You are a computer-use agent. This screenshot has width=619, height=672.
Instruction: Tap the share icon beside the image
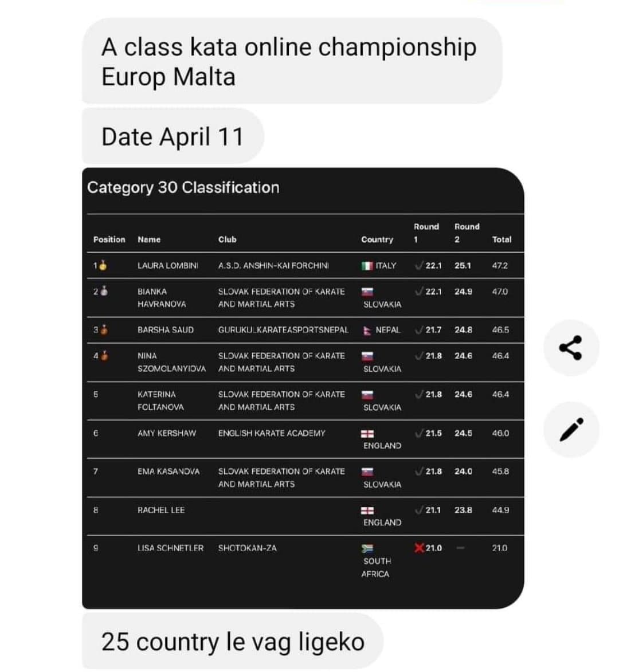tap(571, 348)
